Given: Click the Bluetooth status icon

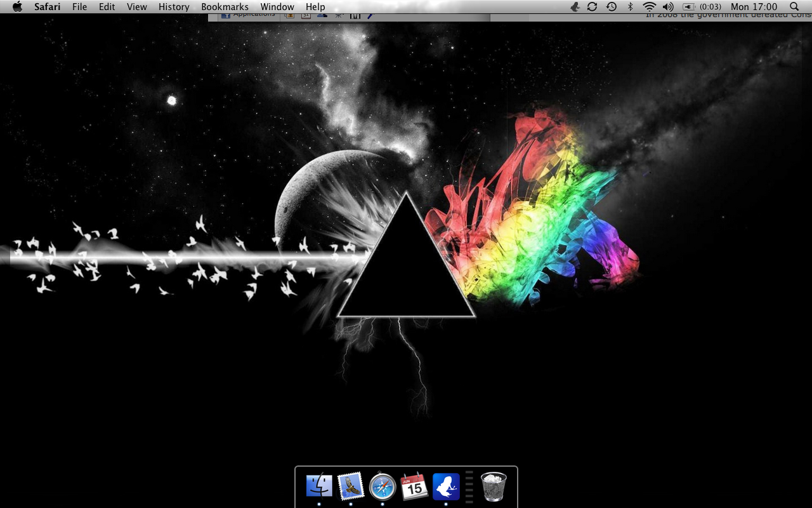Looking at the screenshot, I should coord(630,7).
